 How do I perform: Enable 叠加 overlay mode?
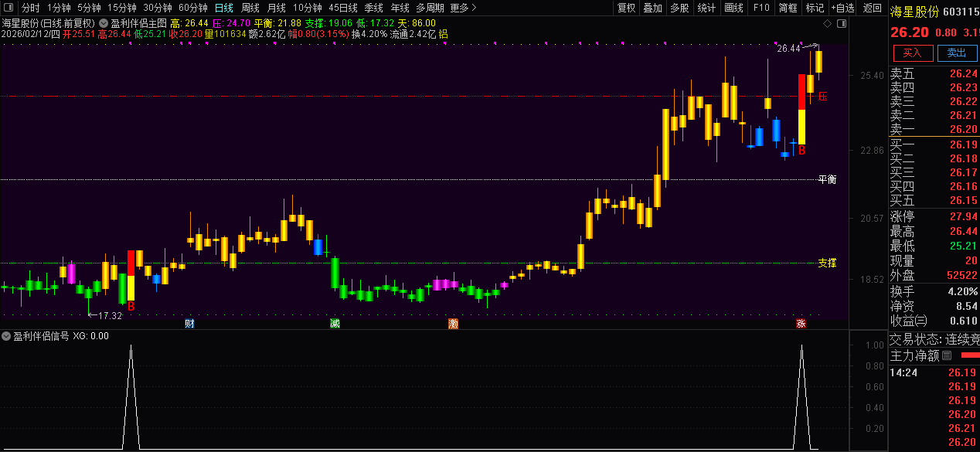click(652, 8)
